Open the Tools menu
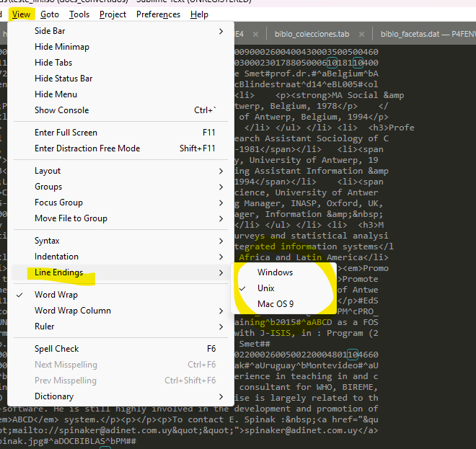 pos(79,14)
